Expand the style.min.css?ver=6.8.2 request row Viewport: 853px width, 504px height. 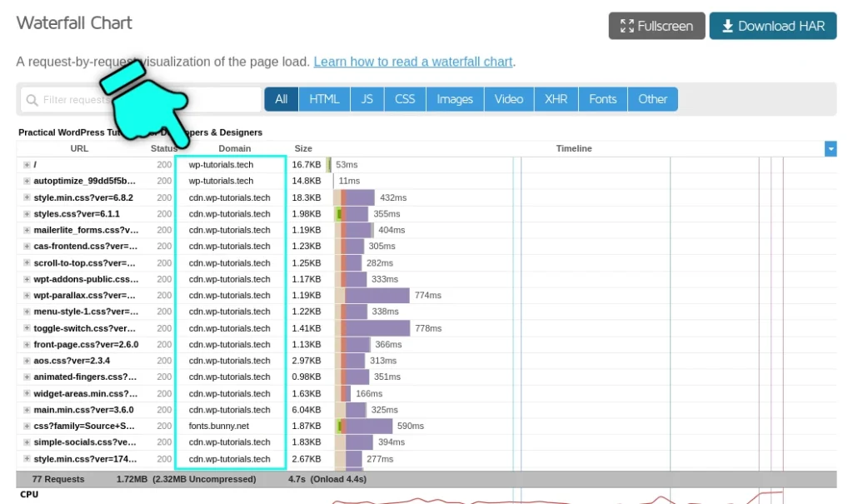(x=25, y=197)
